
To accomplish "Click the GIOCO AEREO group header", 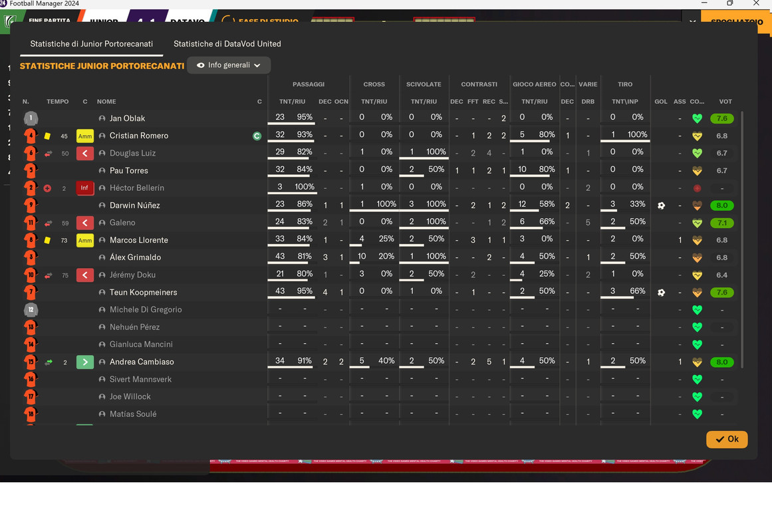I will (534, 84).
